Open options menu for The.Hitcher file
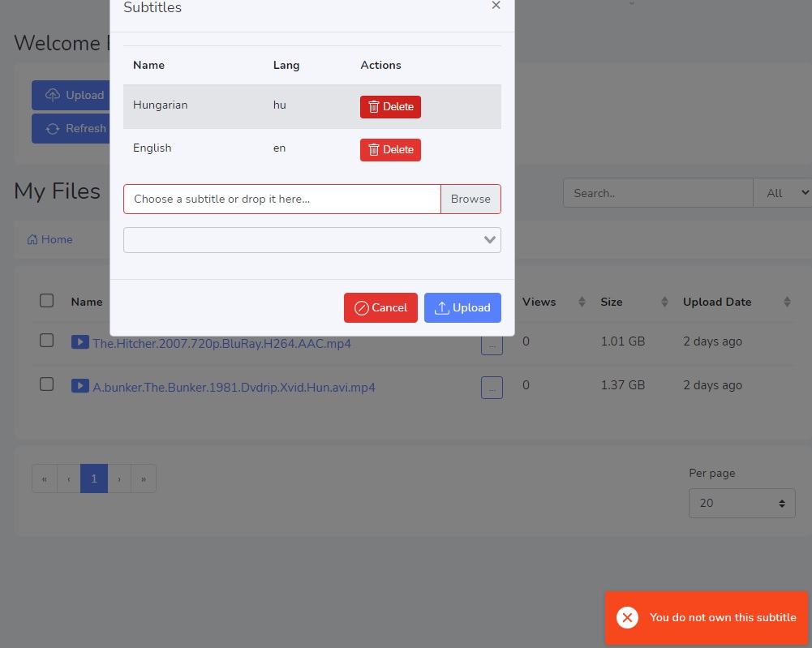Viewport: 812px width, 648px height. coord(492,345)
